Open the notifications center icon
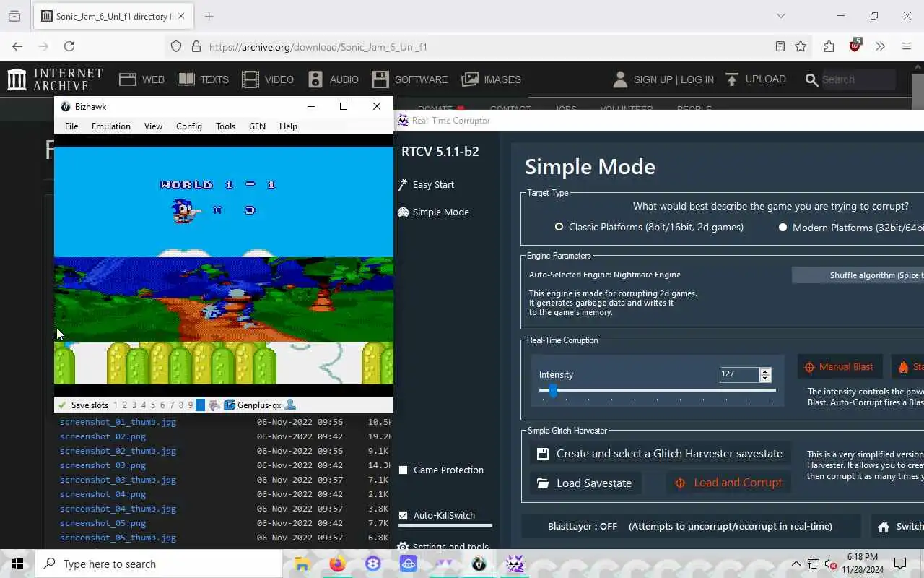Screen dimensions: 924x578 coord(900,564)
